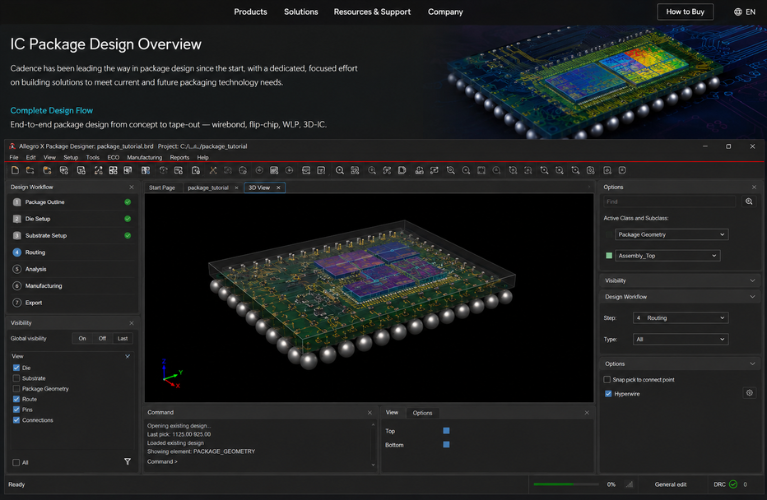Enable Snap pick to connect point
The height and width of the screenshot is (500, 767).
(607, 379)
